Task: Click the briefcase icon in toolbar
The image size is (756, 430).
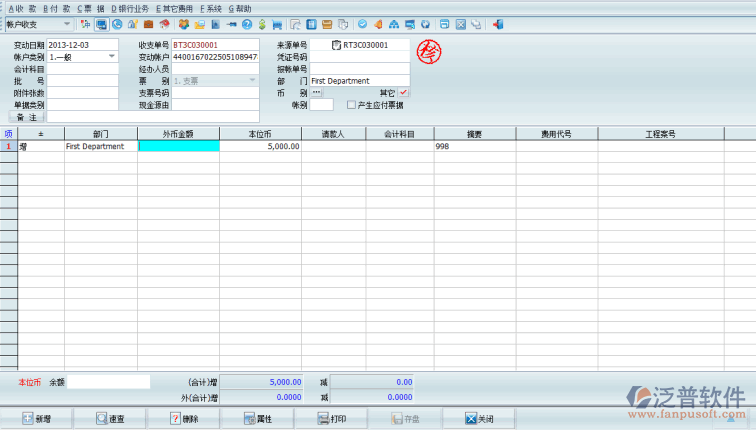Action: click(x=148, y=23)
